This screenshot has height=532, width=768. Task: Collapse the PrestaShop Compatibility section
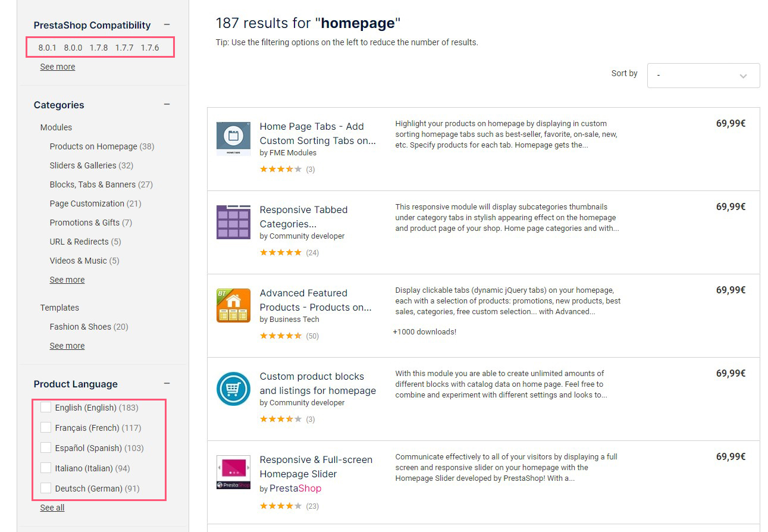coord(167,25)
